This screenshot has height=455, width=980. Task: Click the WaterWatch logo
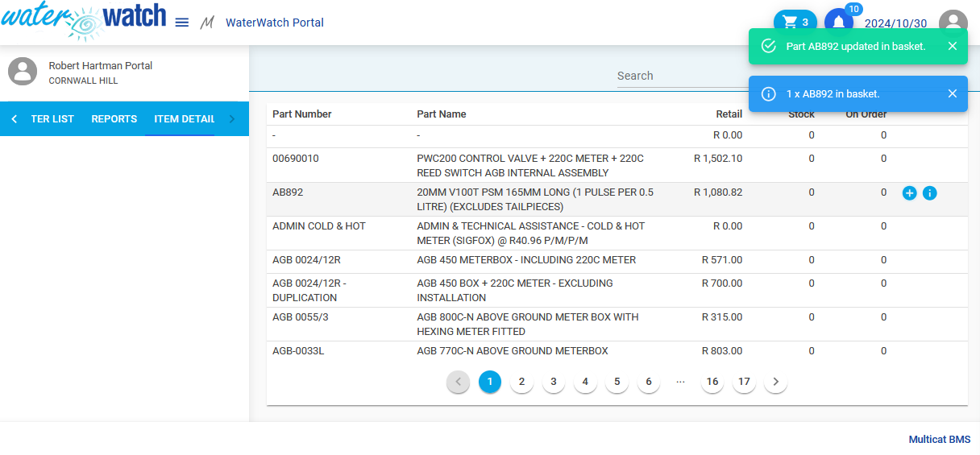tap(84, 23)
